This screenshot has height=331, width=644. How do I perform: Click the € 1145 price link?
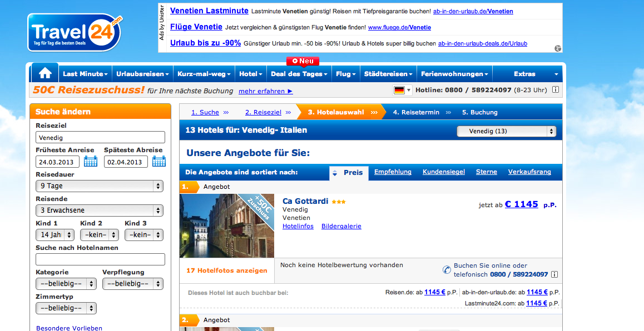tap(521, 204)
